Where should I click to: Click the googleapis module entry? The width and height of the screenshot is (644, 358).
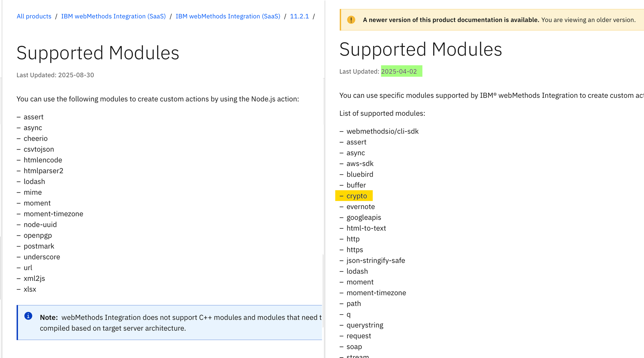[x=364, y=217]
